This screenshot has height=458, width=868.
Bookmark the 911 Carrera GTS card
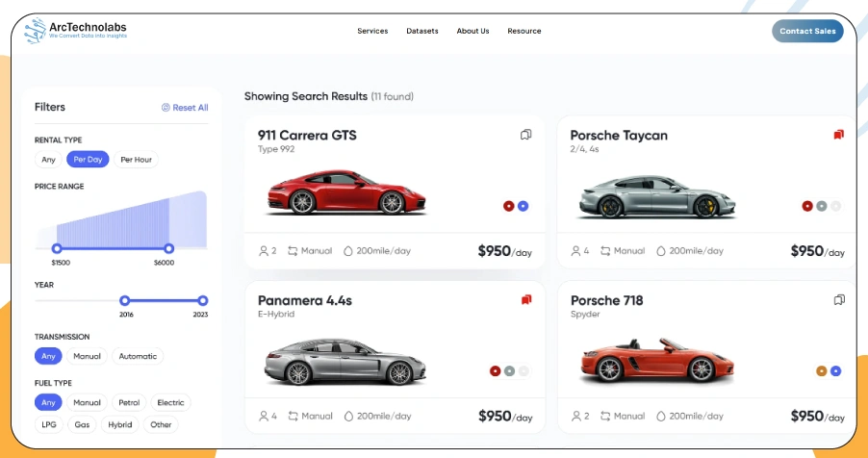coord(525,135)
